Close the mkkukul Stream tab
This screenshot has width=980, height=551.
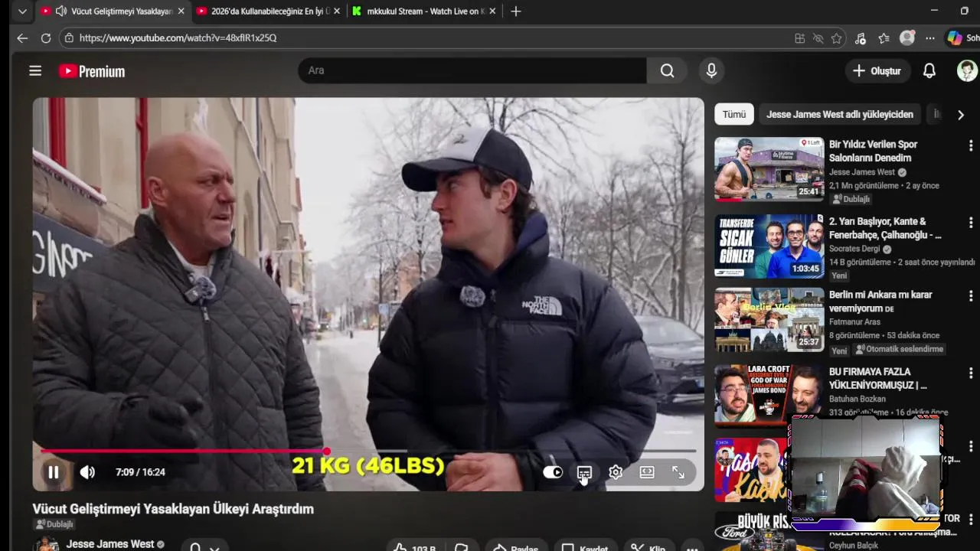tap(492, 11)
